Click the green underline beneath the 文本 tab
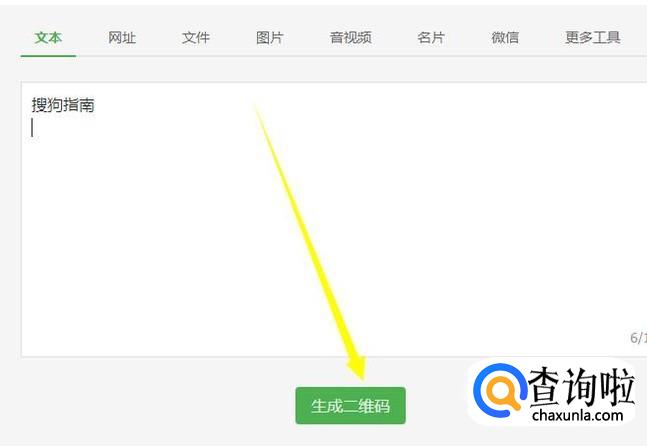This screenshot has width=647, height=446. (48, 56)
